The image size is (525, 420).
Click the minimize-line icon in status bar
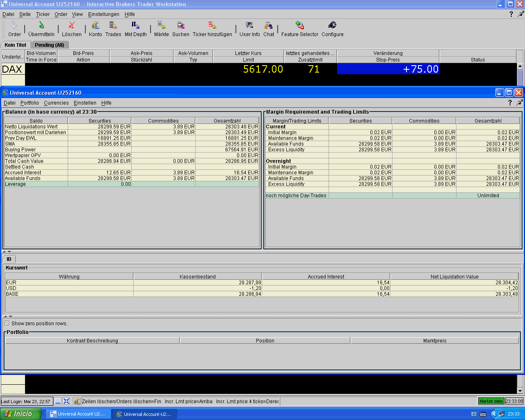click(x=58, y=401)
